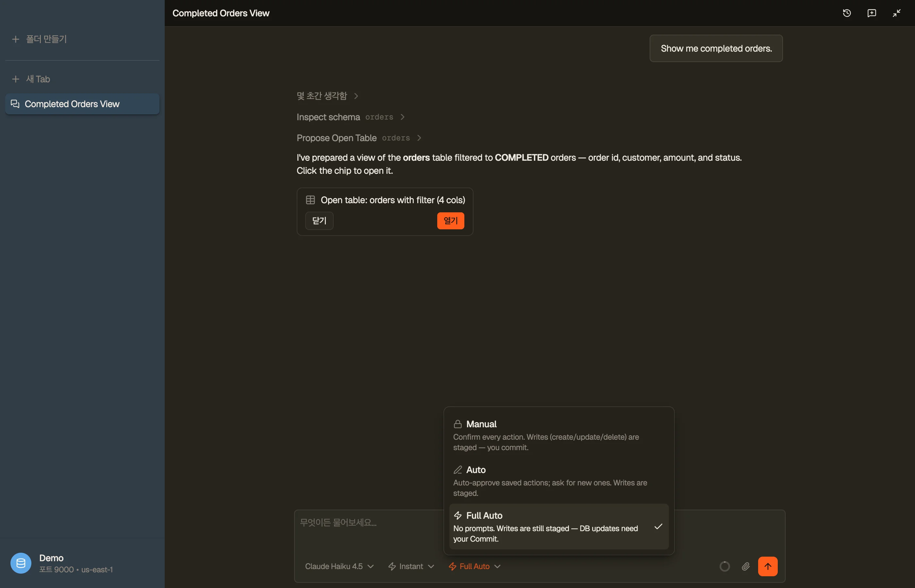Click the 닫기 button on table chip
Image resolution: width=915 pixels, height=588 pixels.
319,221
